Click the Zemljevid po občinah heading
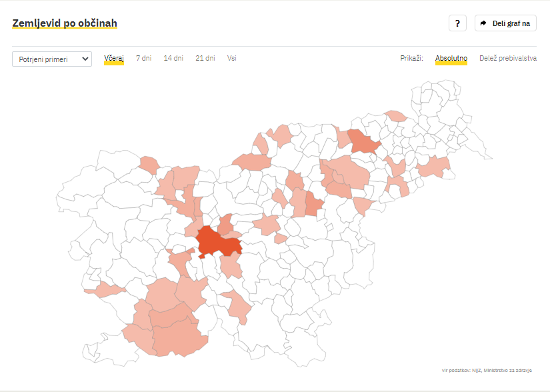550x392 pixels. click(65, 23)
